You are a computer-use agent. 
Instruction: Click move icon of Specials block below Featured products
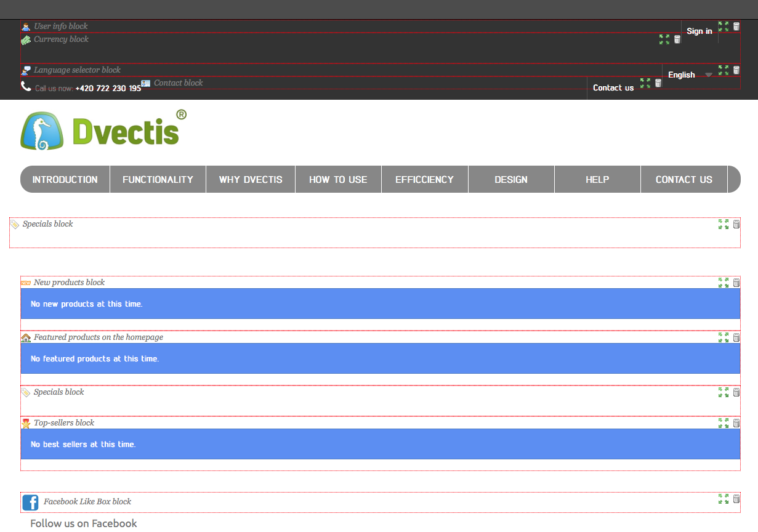coord(724,392)
